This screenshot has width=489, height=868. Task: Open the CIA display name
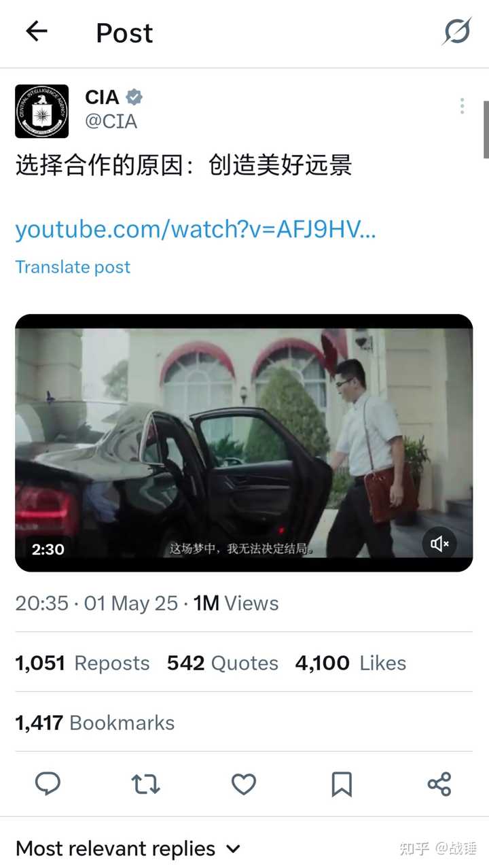tap(102, 97)
